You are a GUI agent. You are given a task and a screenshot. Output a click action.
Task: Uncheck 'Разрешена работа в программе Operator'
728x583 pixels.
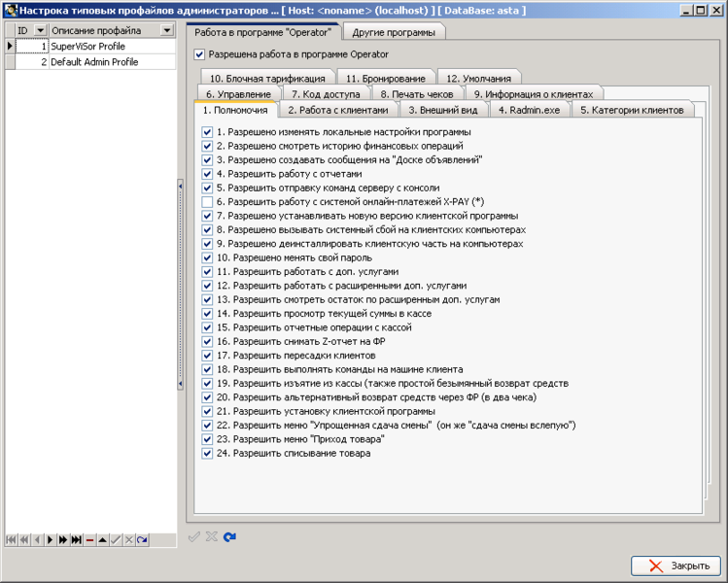199,54
